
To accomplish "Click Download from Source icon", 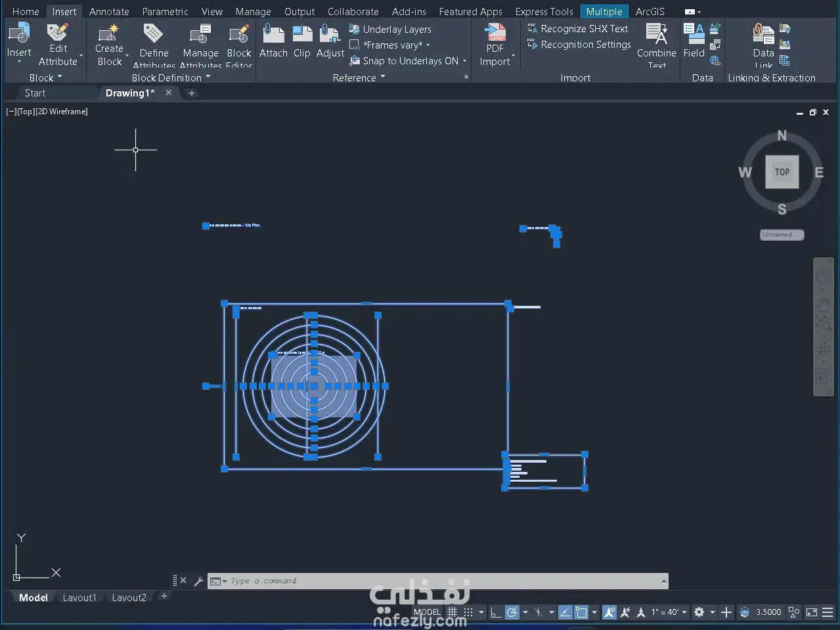I will (x=785, y=29).
